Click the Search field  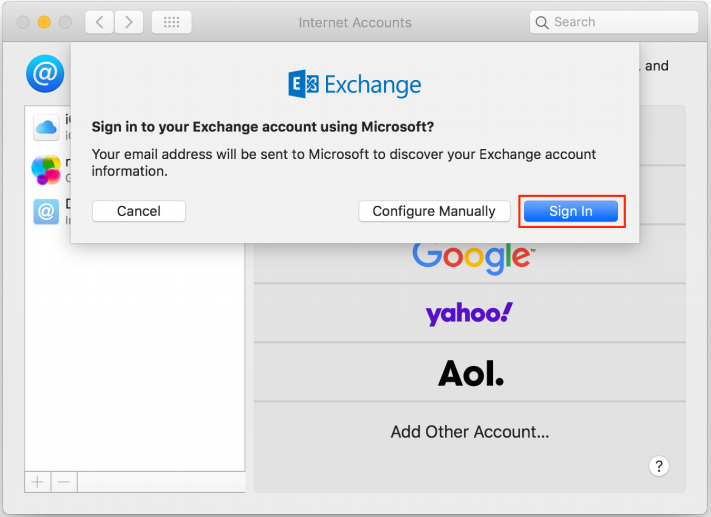[614, 22]
